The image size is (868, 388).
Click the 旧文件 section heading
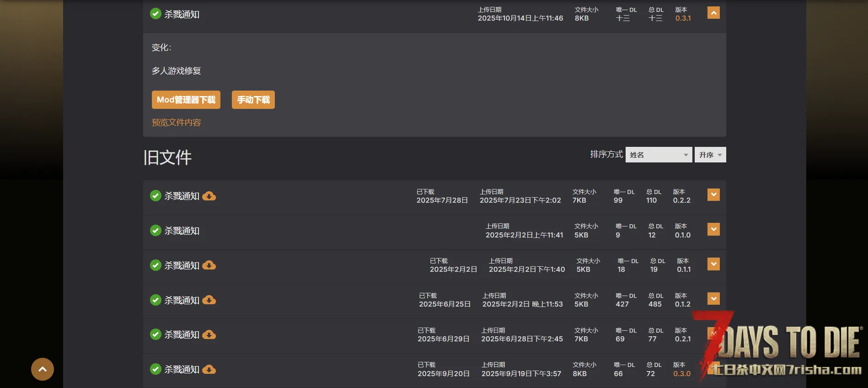[x=167, y=157]
